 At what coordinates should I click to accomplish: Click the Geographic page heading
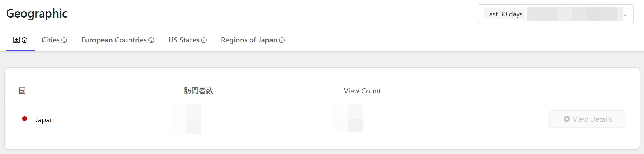coord(37,13)
